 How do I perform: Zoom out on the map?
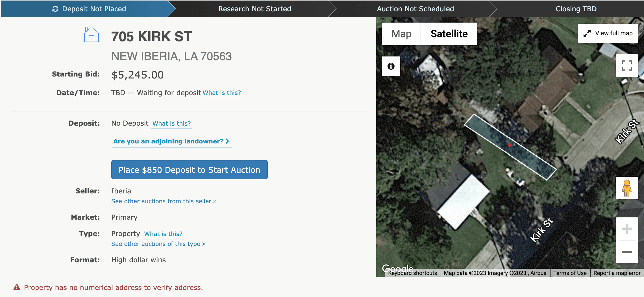pyautogui.click(x=627, y=252)
